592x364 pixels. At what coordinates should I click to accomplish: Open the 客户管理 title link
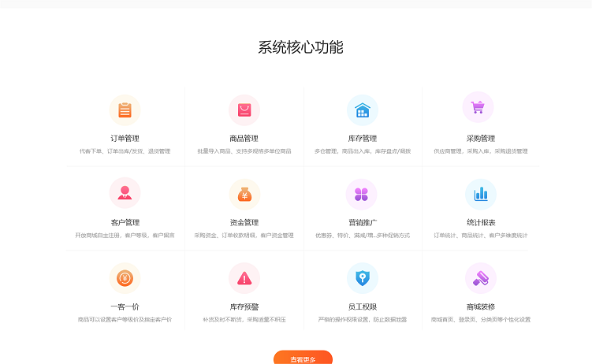125,222
